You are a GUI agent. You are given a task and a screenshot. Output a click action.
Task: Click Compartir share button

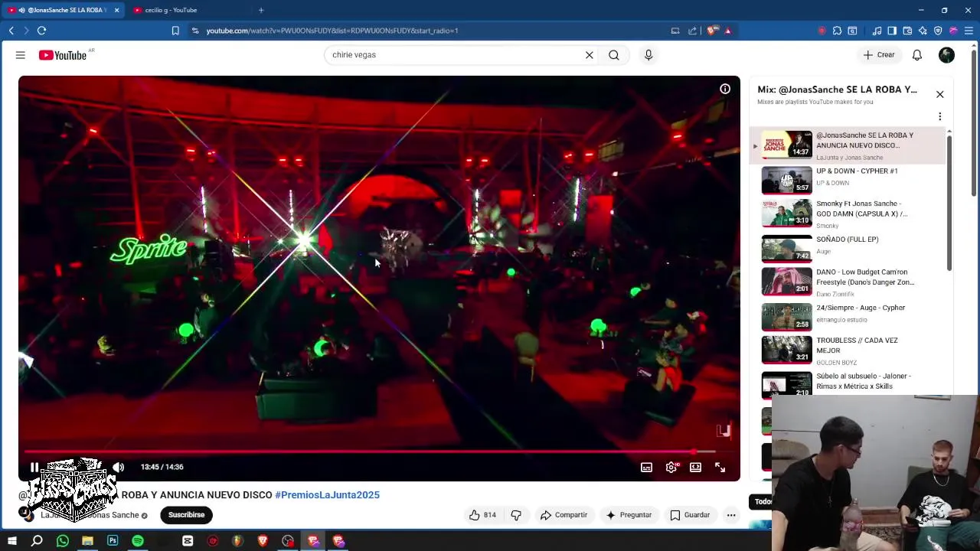563,515
